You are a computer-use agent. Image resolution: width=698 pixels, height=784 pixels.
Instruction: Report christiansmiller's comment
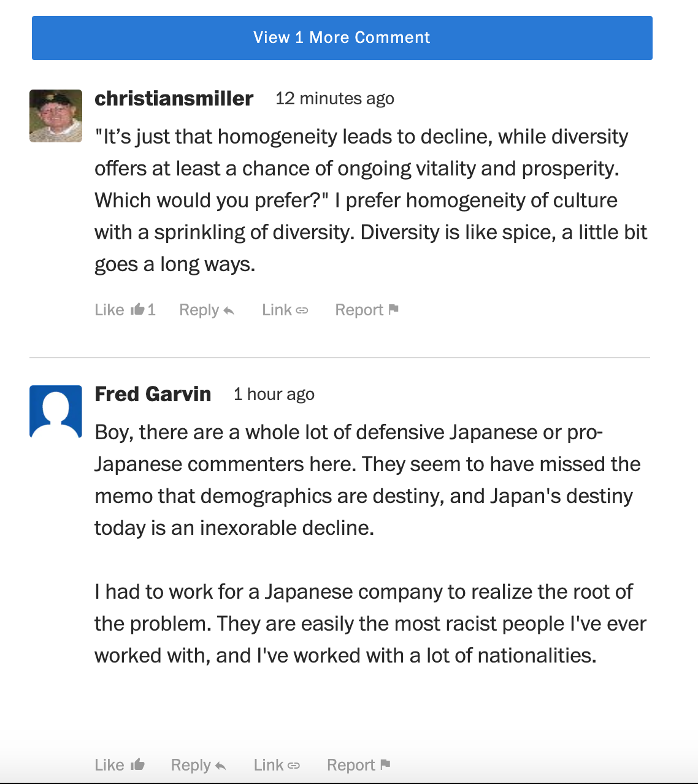367,310
